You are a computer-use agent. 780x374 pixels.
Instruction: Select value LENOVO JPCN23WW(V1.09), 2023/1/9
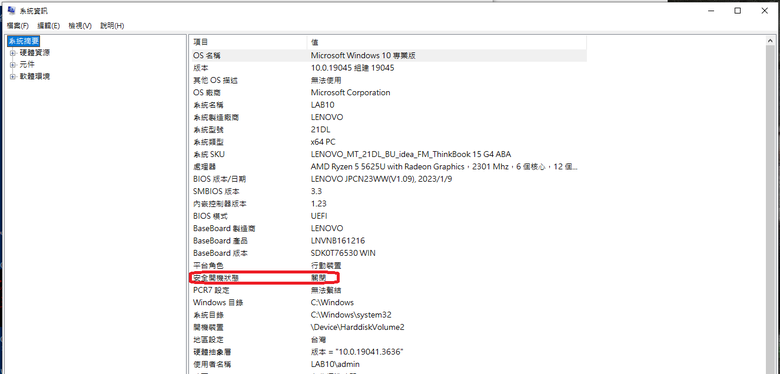[381, 179]
